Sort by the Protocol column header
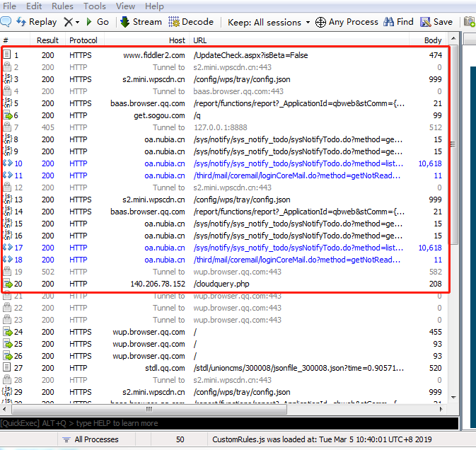The image size is (476, 450). (x=83, y=40)
